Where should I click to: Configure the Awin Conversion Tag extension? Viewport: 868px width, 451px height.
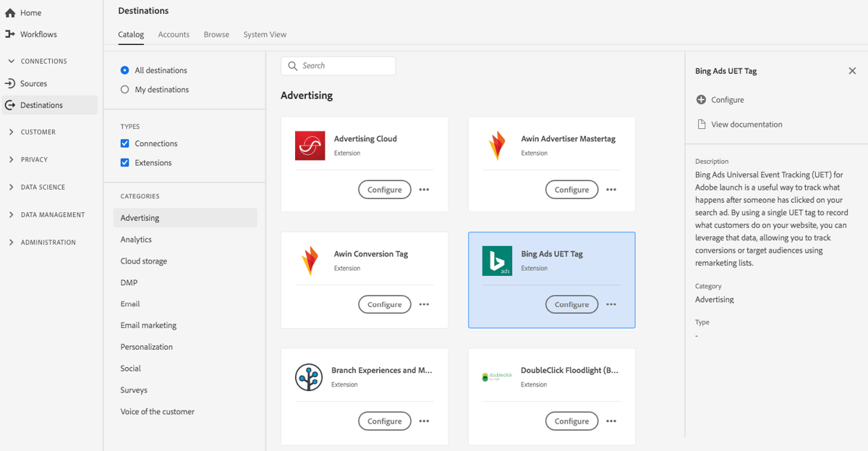(384, 304)
